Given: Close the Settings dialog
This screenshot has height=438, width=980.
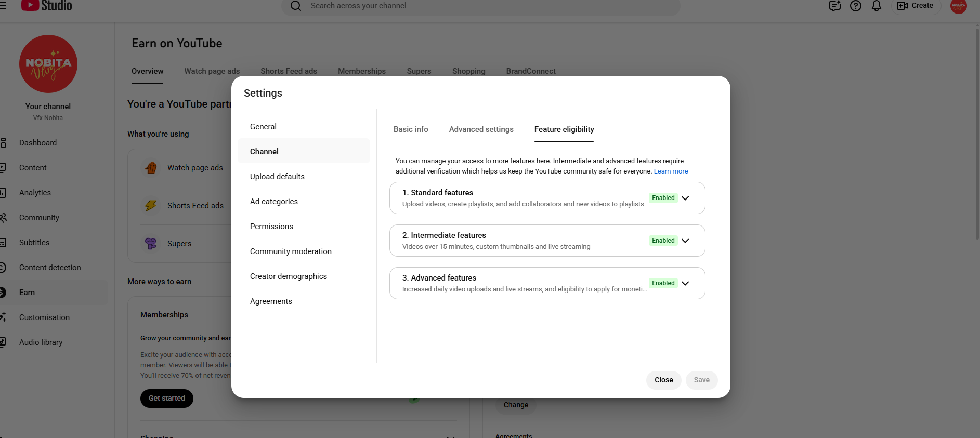Looking at the screenshot, I should (663, 380).
